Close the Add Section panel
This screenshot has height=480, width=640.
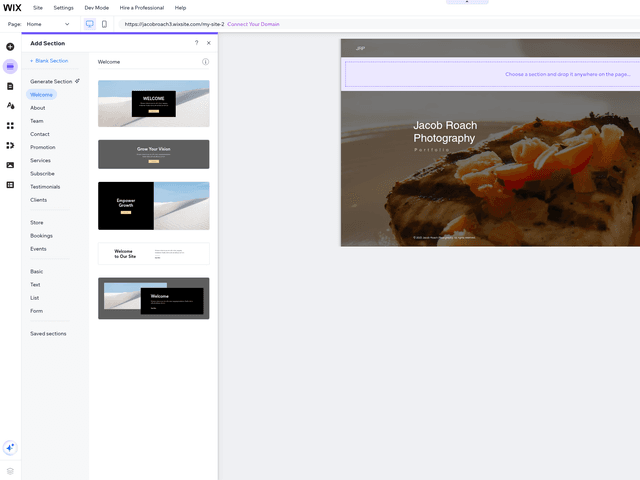click(208, 43)
